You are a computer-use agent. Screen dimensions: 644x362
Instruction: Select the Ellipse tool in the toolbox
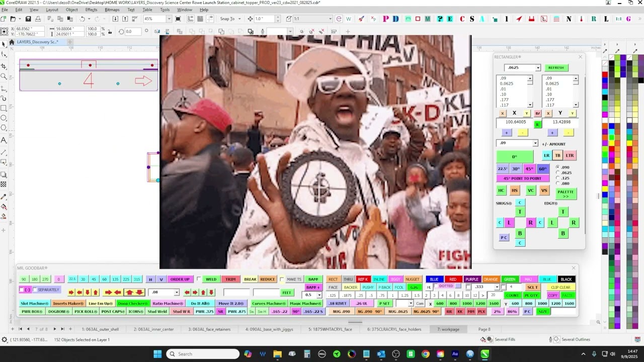pyautogui.click(x=4, y=118)
